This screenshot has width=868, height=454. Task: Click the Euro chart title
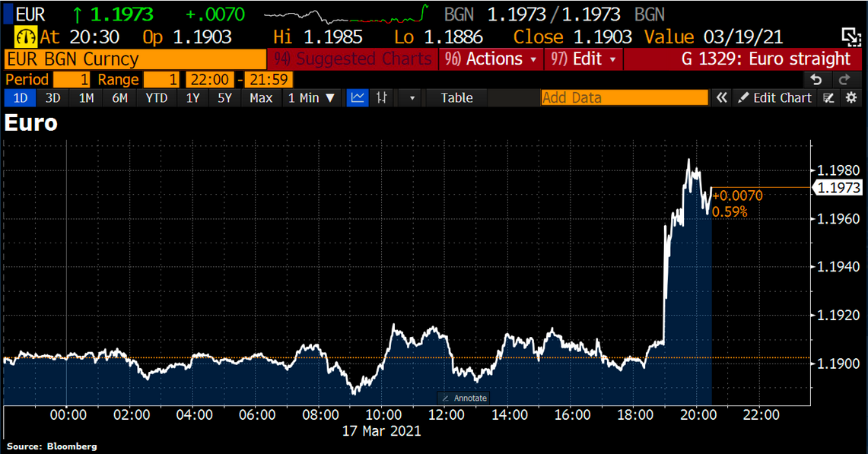click(x=31, y=123)
